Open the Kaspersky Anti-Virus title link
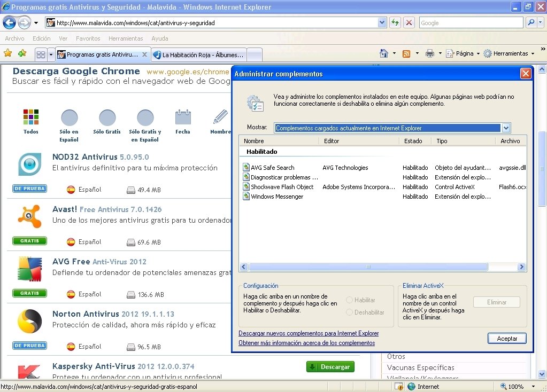Screen dimensions: 547x392 click(123, 366)
